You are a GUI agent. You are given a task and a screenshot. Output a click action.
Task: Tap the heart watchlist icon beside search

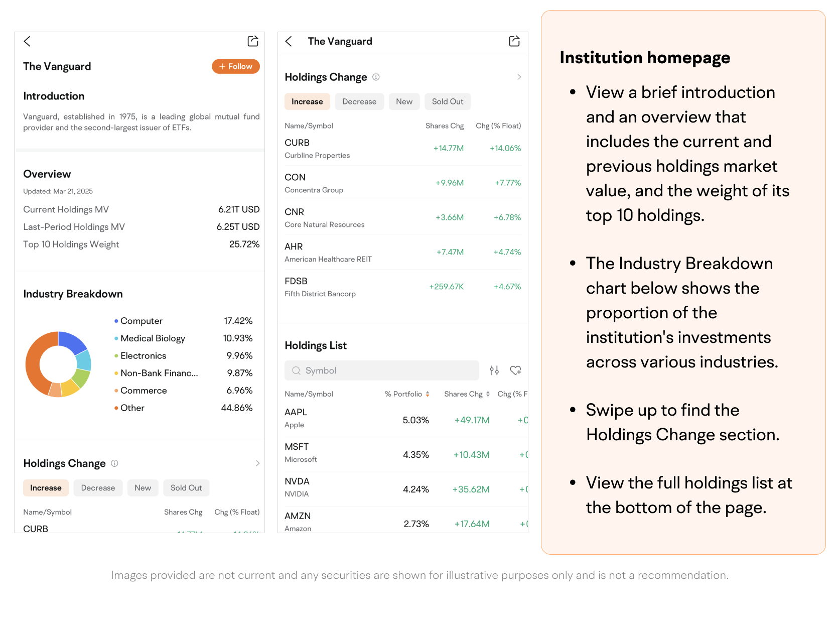pos(515,370)
